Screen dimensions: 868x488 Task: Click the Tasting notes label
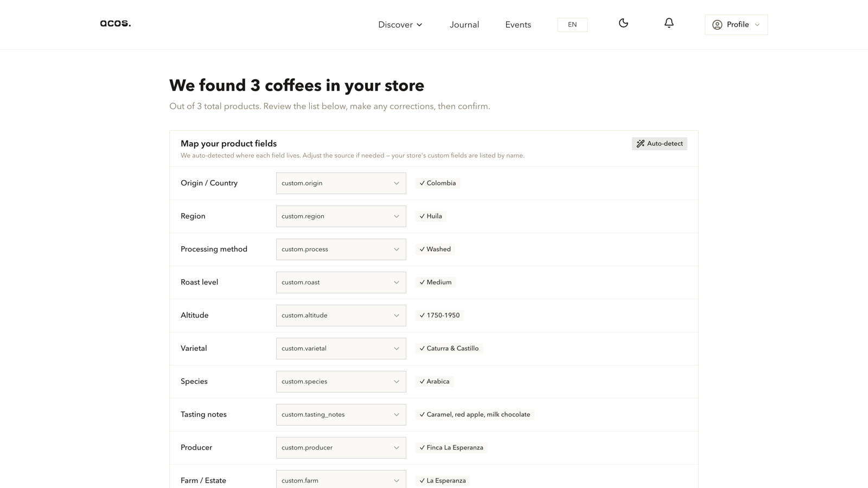[203, 415]
